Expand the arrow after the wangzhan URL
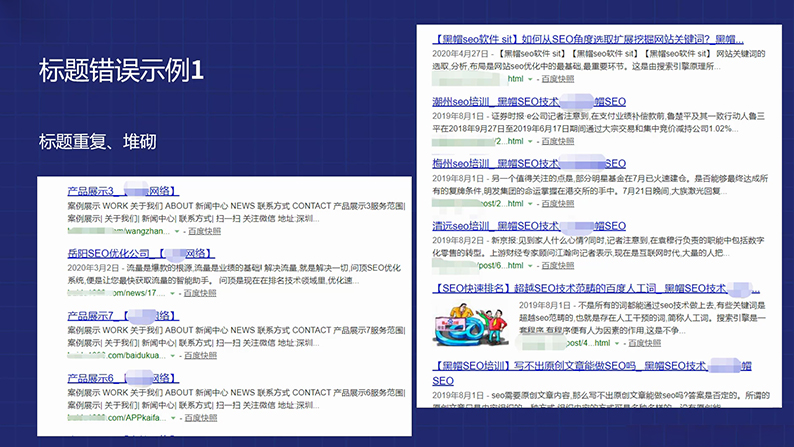The height and width of the screenshot is (447, 794). coord(177,231)
